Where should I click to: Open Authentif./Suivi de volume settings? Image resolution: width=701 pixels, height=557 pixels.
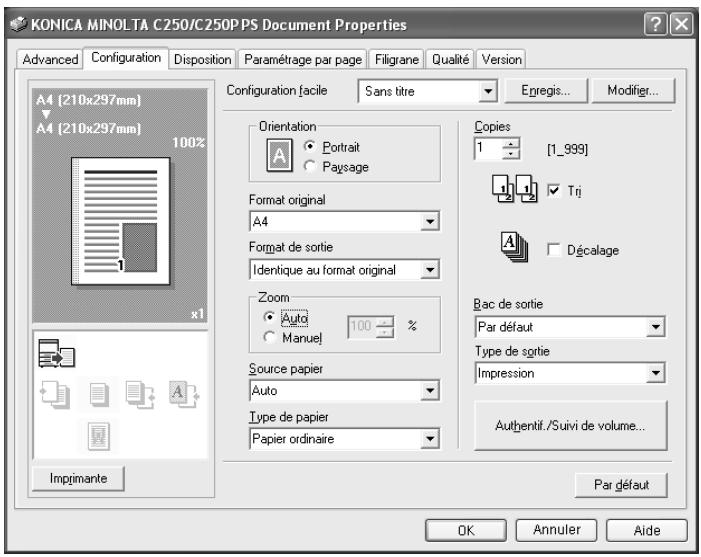pyautogui.click(x=570, y=425)
